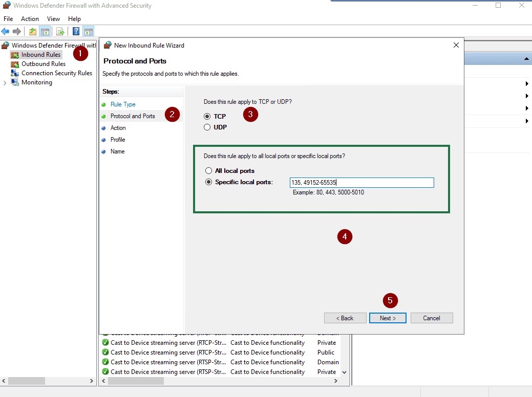Select the UDP radio button
This screenshot has width=532, height=397.
coord(207,127)
